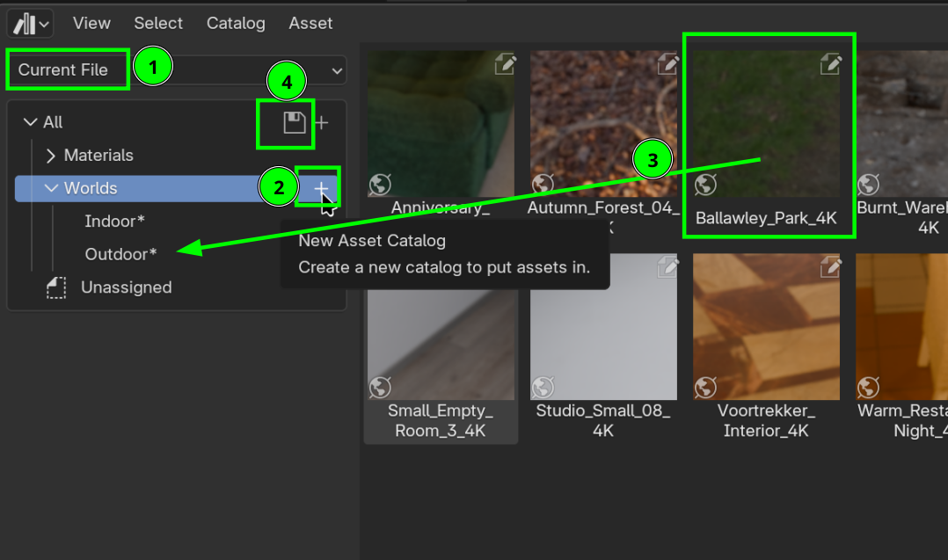Expand the Materials catalog

[x=51, y=156]
